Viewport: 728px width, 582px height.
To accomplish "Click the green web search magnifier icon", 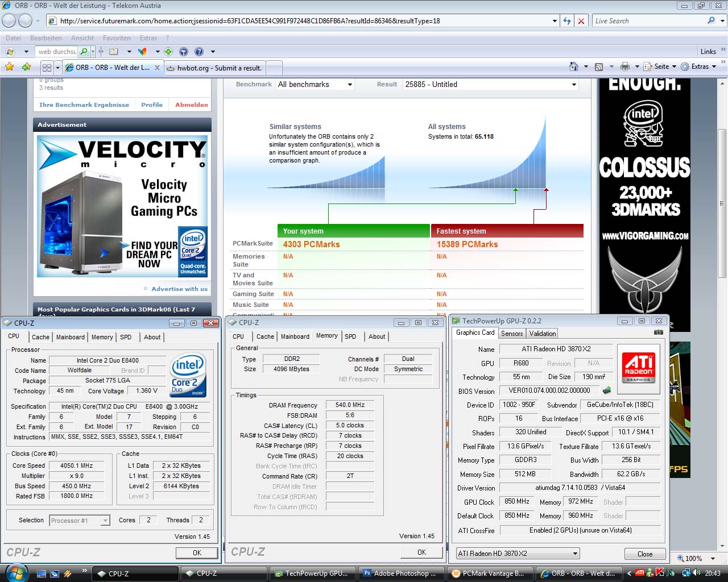I will click(x=84, y=51).
